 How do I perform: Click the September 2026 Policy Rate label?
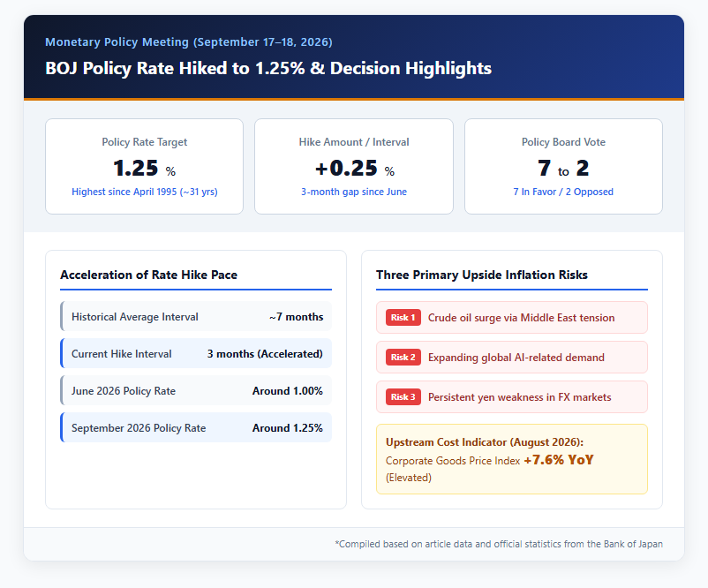tap(139, 428)
